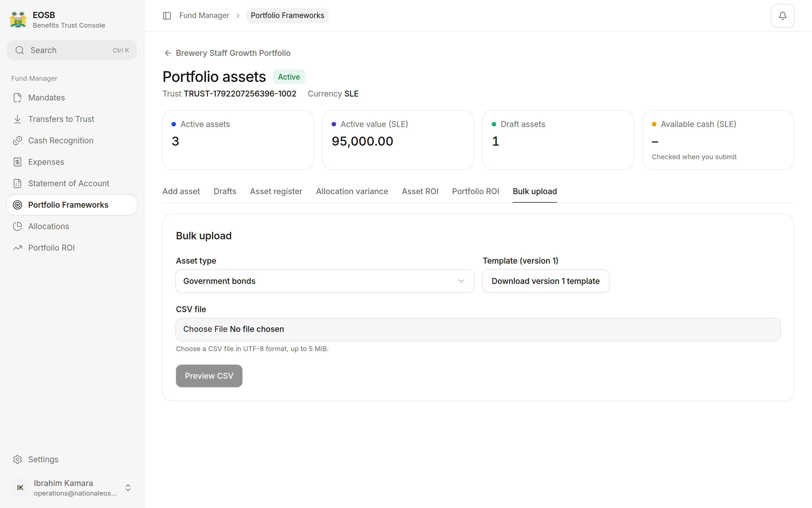This screenshot has width=812, height=508.
Task: Click the Allocations pie chart icon
Action: 17,226
